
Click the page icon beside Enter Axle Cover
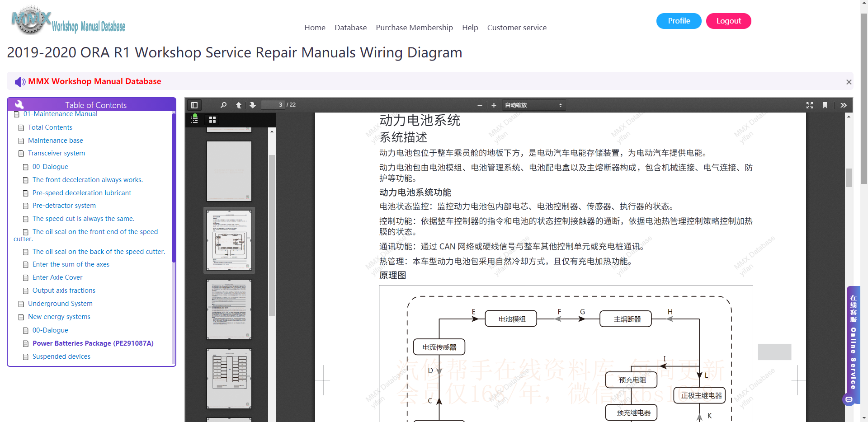pyautogui.click(x=26, y=278)
